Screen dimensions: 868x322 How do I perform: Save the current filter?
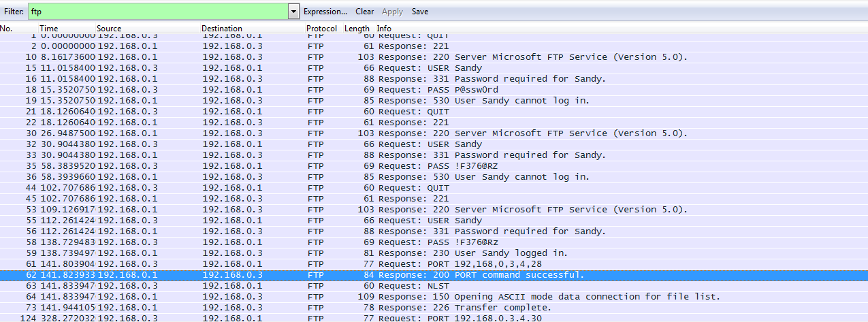(420, 12)
